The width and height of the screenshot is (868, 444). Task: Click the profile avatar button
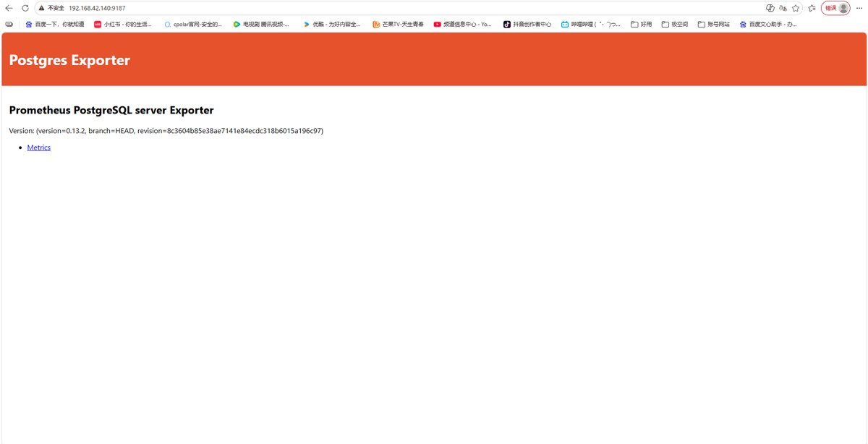[x=836, y=8]
